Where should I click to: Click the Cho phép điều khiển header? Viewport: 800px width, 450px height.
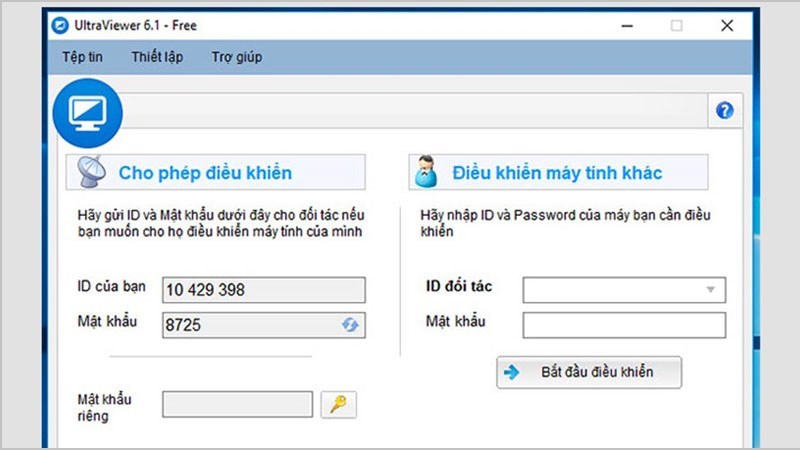point(205,173)
